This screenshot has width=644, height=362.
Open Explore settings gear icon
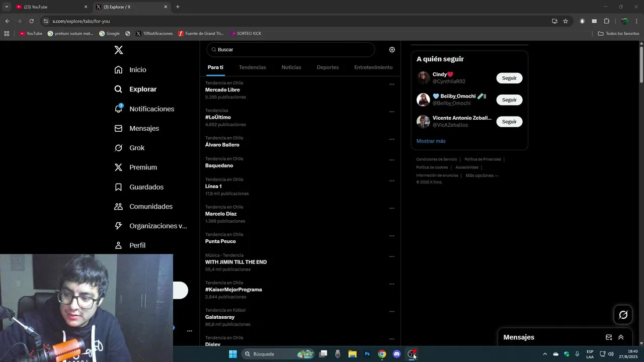pos(392,50)
